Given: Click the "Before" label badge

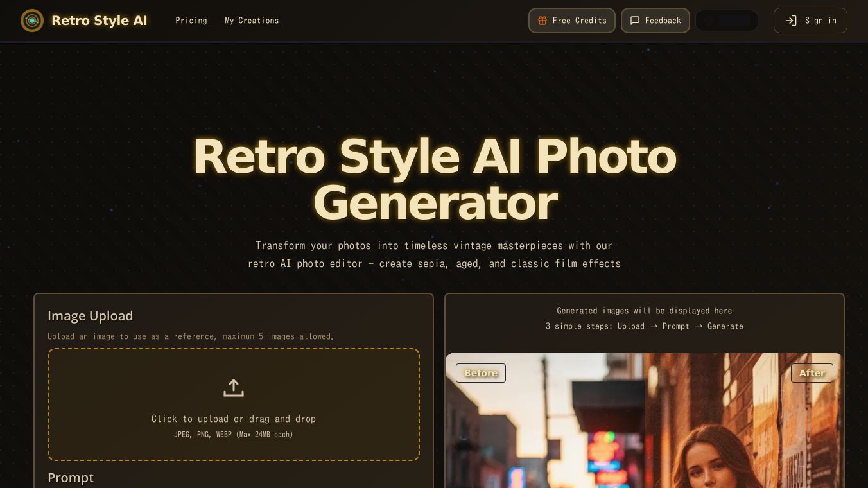Looking at the screenshot, I should tap(481, 373).
